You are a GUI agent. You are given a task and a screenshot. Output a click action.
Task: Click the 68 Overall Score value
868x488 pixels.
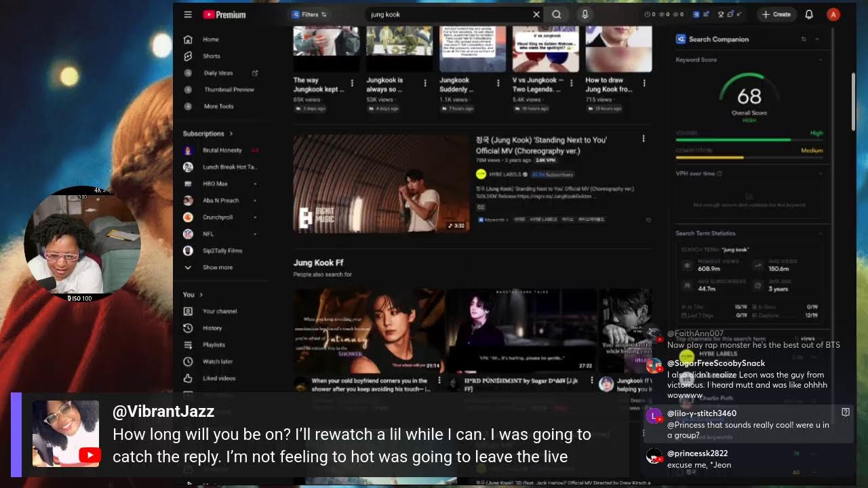pyautogui.click(x=749, y=96)
